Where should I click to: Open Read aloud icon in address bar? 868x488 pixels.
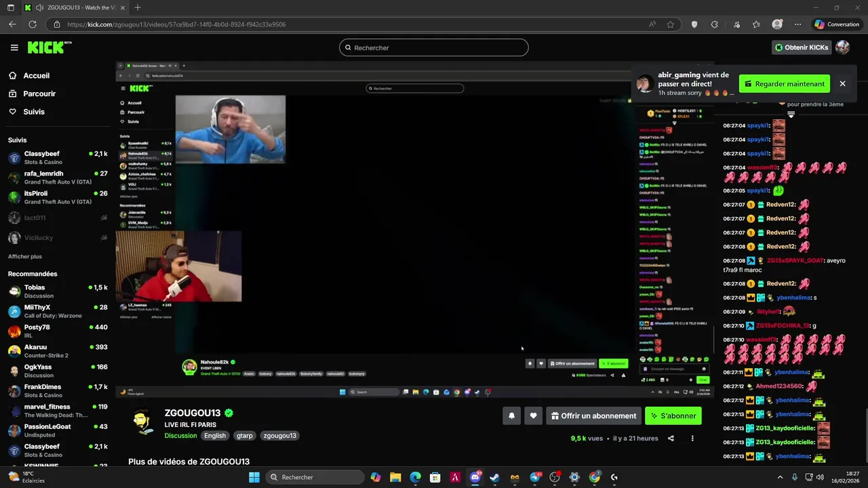(x=652, y=24)
